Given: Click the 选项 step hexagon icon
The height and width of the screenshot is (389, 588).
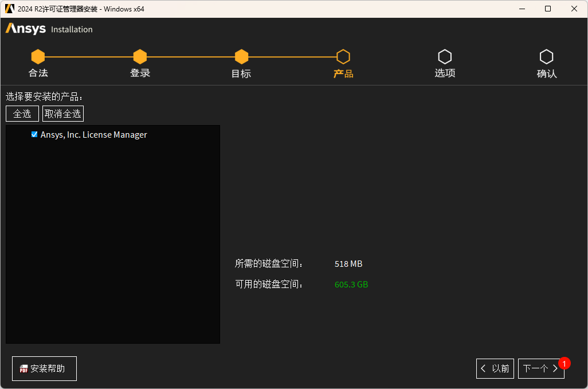Looking at the screenshot, I should [445, 57].
